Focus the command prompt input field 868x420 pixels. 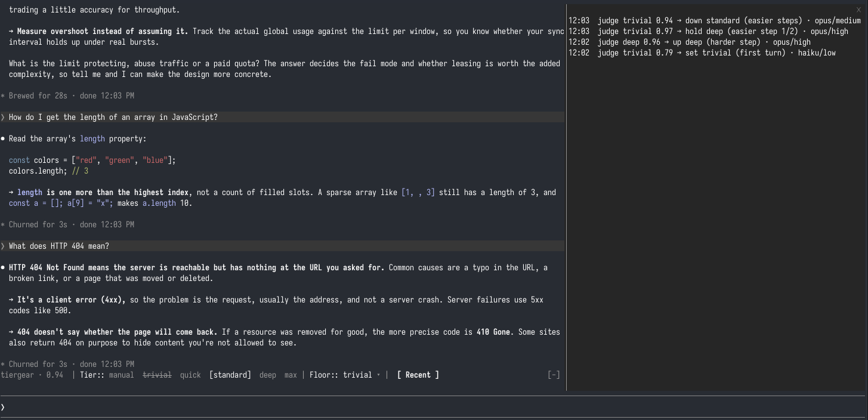(433, 407)
